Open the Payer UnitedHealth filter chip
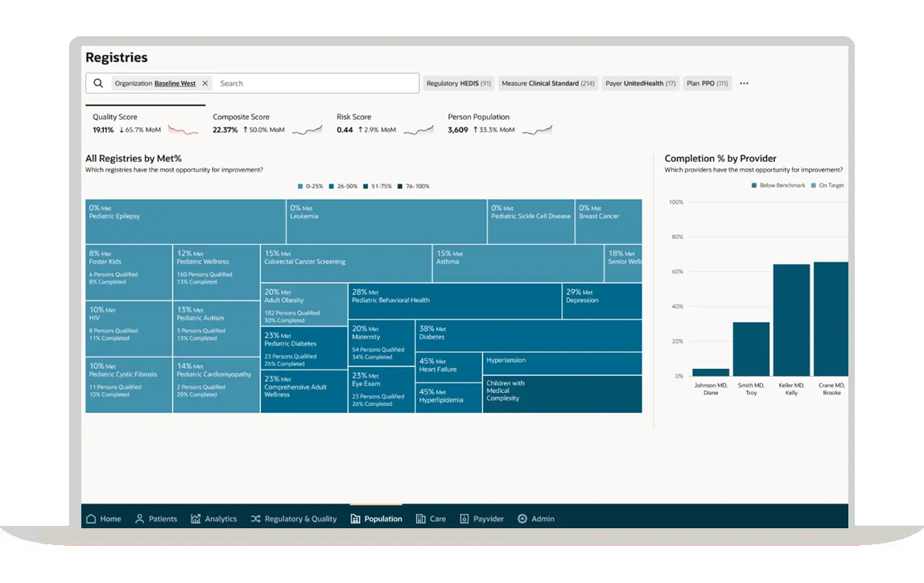Image resolution: width=924 pixels, height=583 pixels. 640,83
